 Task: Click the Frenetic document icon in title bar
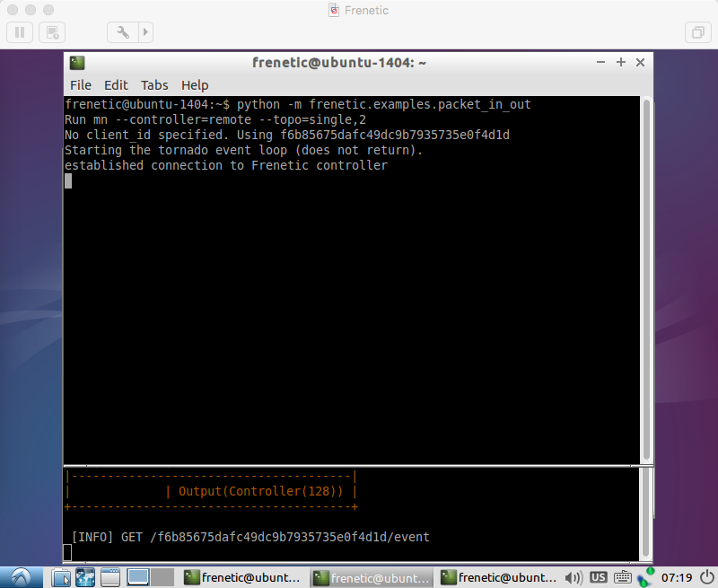[x=334, y=10]
